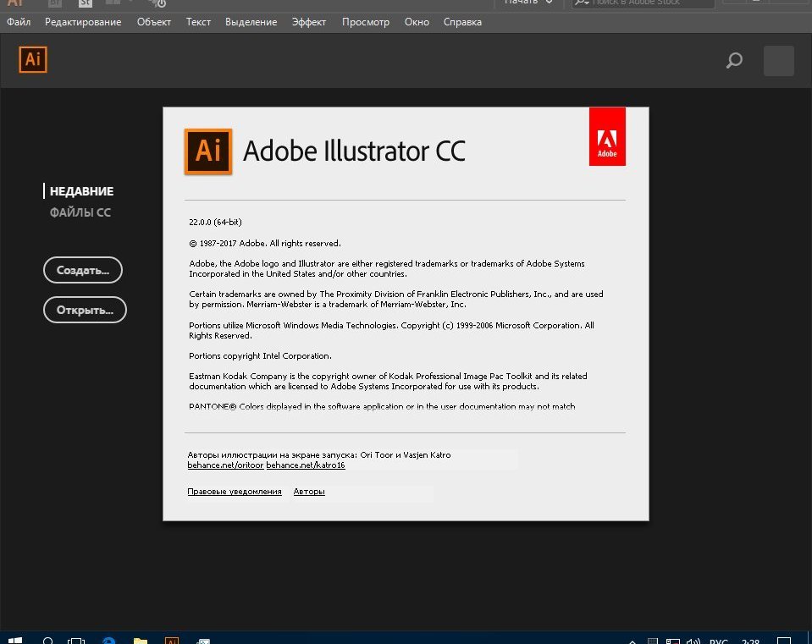Click the Illustrator icon in the taskbar

(x=171, y=641)
